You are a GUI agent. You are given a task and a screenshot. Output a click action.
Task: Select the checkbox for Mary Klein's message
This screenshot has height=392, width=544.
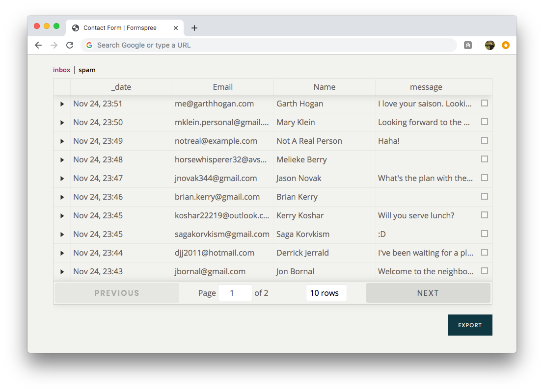click(x=484, y=122)
